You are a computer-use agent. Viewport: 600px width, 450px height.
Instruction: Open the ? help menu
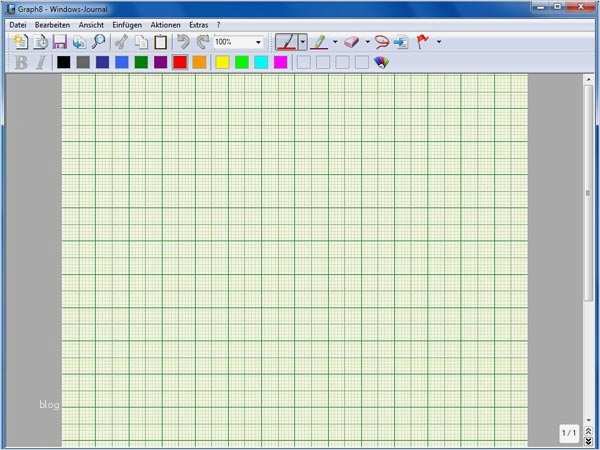coord(218,25)
